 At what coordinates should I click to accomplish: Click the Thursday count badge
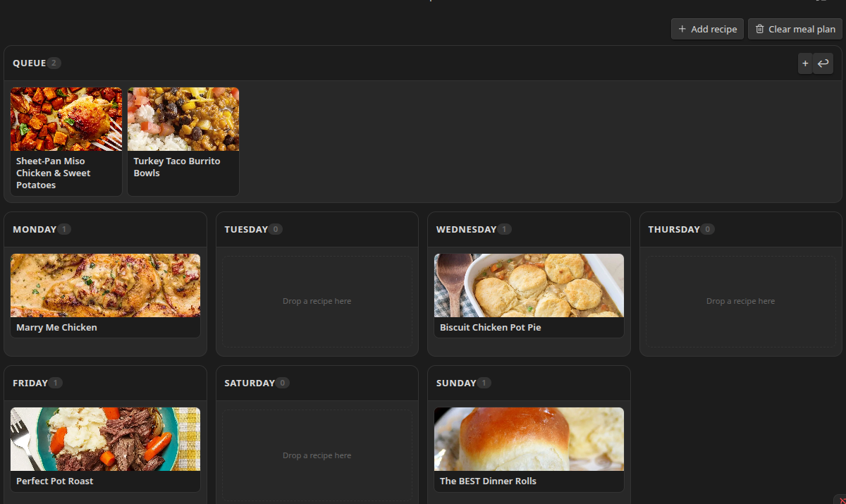708,230
